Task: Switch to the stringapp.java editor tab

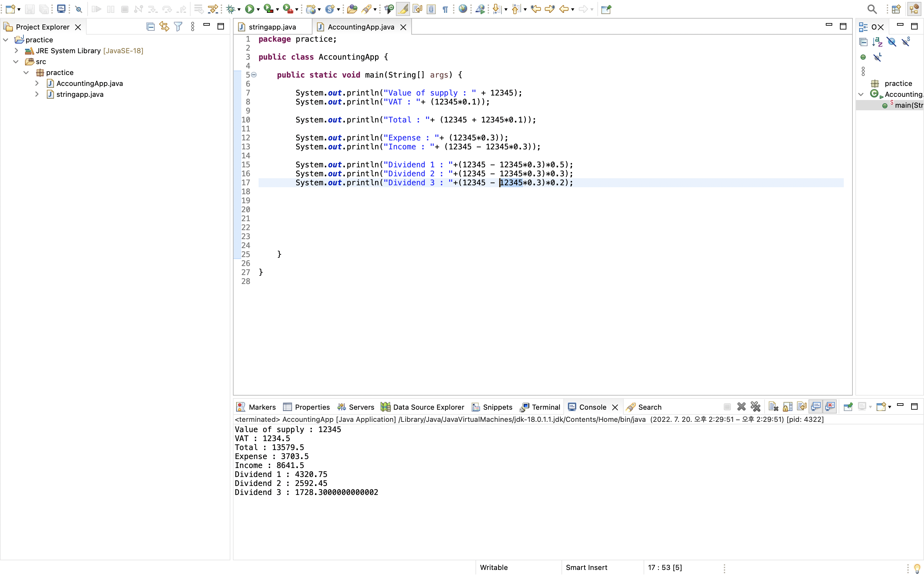Action: [x=272, y=27]
